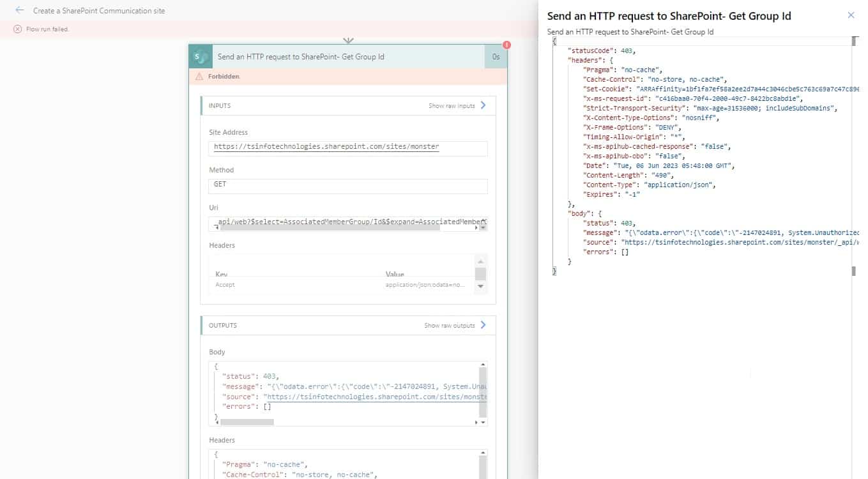This screenshot has width=868, height=479.
Task: Show raw inputs
Action: [x=452, y=106]
